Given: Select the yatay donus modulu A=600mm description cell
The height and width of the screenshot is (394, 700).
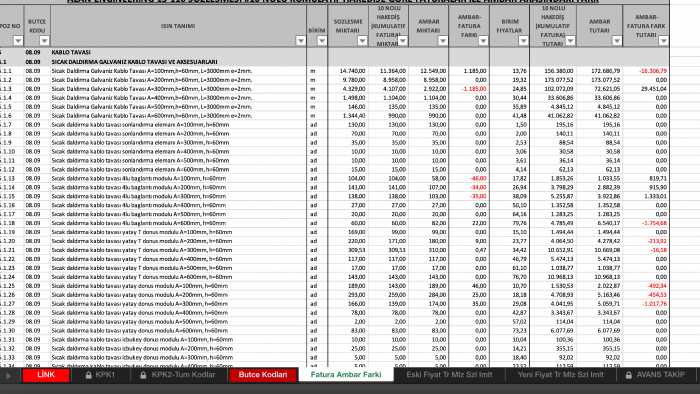Looking at the screenshot, I should pos(178,331).
